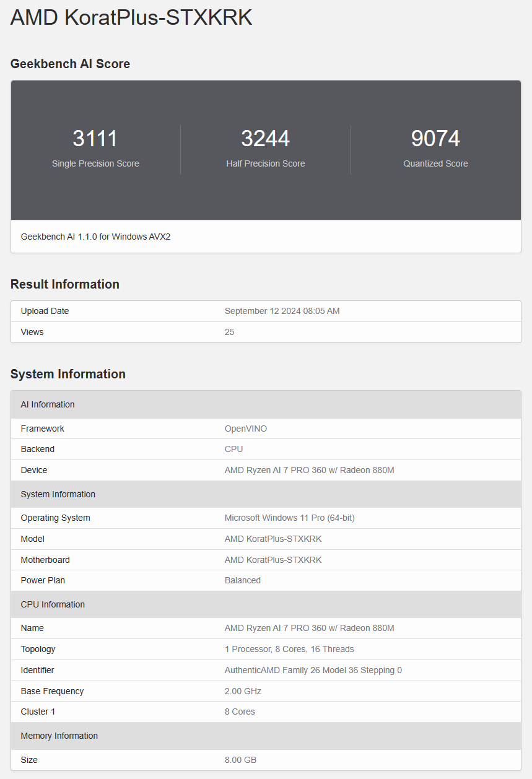Image resolution: width=532 pixels, height=779 pixels.
Task: Select the Single Precision Score 3111
Action: pos(95,139)
